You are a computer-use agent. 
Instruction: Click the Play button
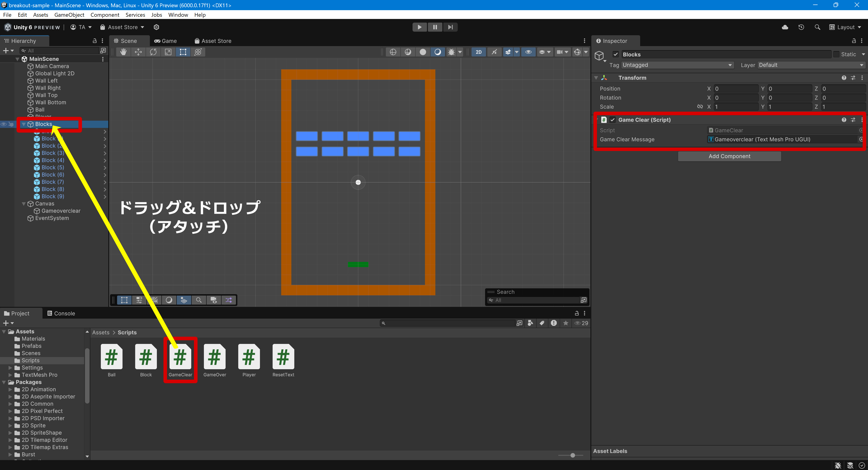point(420,27)
